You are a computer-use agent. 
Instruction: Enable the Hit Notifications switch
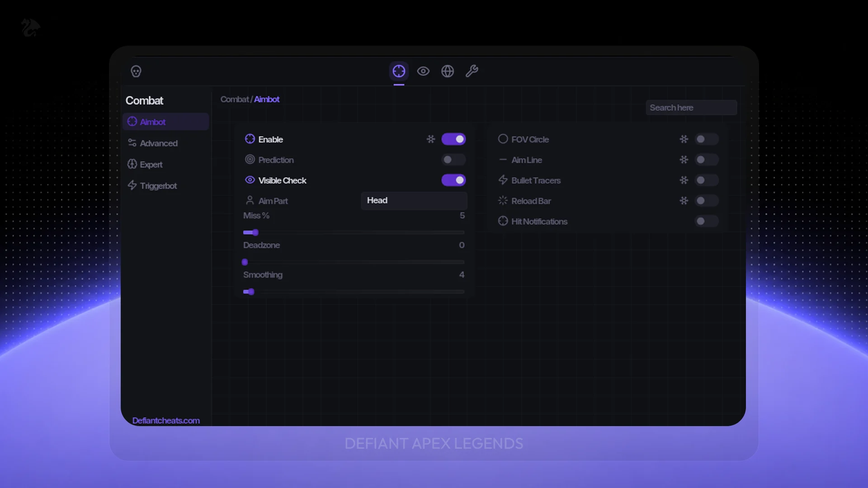coord(707,221)
